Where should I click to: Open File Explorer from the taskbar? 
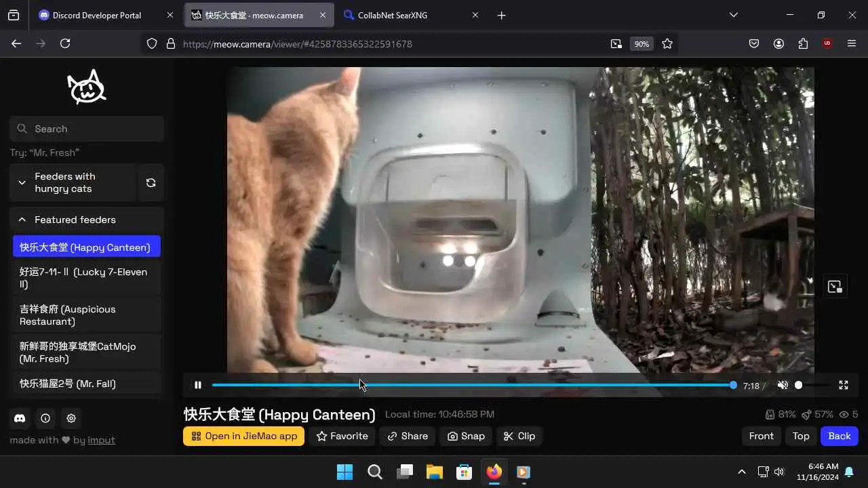click(435, 472)
